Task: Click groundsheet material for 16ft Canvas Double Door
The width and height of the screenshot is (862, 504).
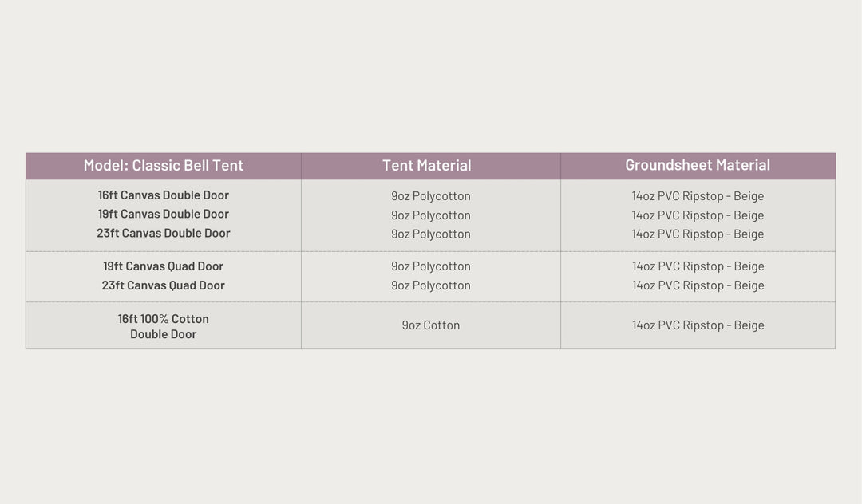Action: click(698, 196)
